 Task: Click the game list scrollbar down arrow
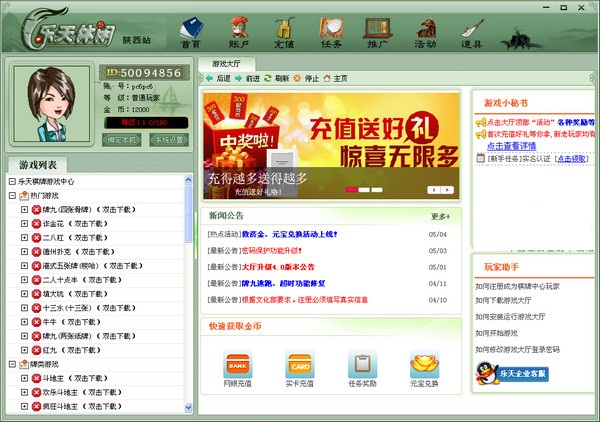(x=188, y=407)
